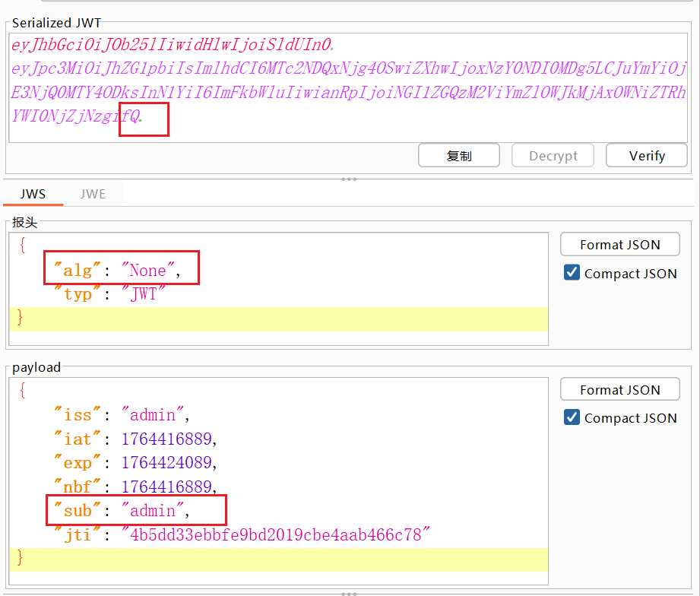Click Format JSON for the 报头 header
This screenshot has height=596, width=700.
click(x=619, y=245)
